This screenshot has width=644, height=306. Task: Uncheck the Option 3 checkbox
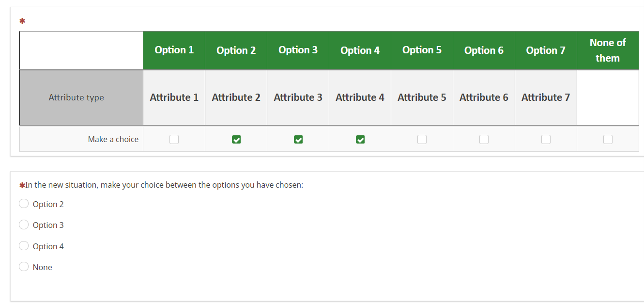[x=298, y=140]
